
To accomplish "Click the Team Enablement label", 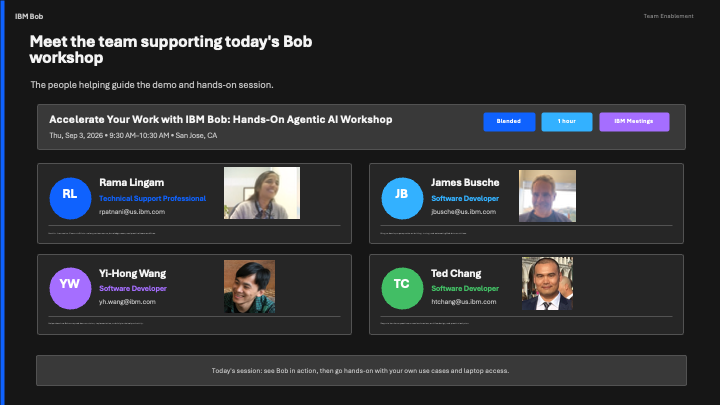I will point(668,16).
